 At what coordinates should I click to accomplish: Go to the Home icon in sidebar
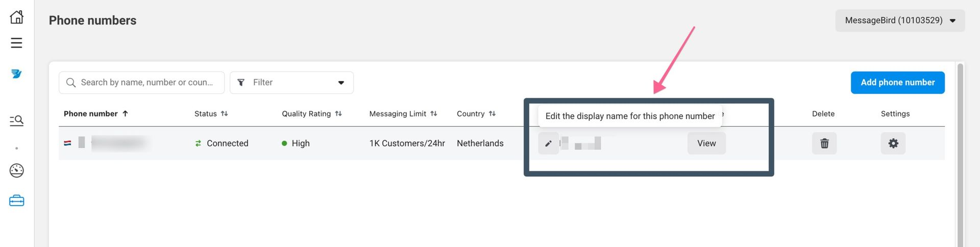point(16,17)
